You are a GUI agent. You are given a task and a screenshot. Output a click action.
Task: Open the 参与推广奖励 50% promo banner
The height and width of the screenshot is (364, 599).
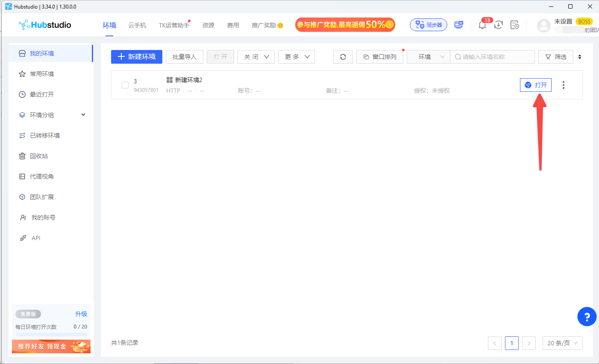click(x=345, y=25)
